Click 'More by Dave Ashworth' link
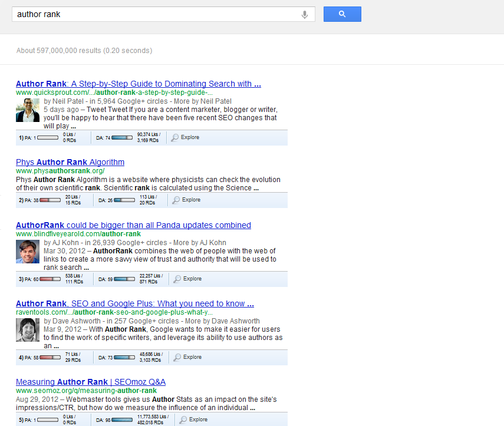This screenshot has width=504, height=426. (222, 321)
